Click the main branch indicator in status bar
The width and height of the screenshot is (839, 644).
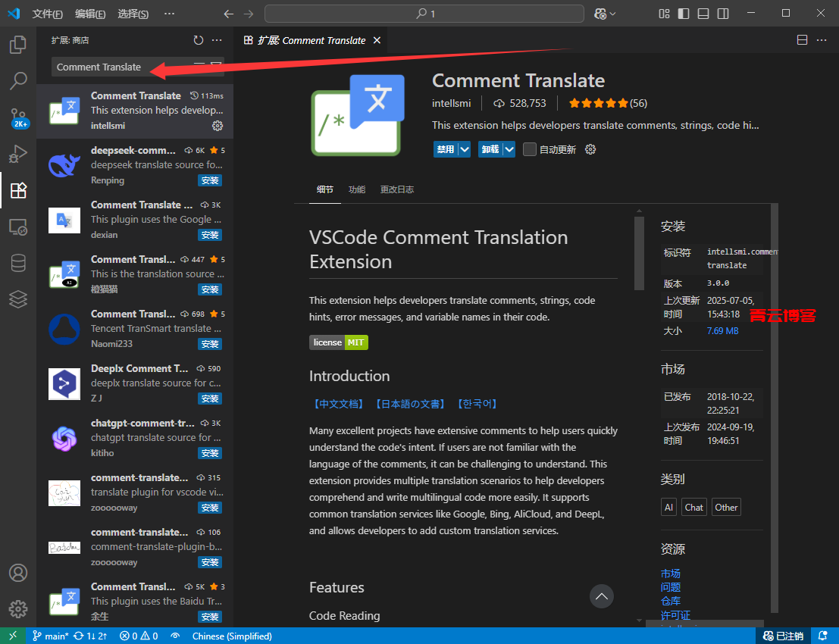pos(50,636)
